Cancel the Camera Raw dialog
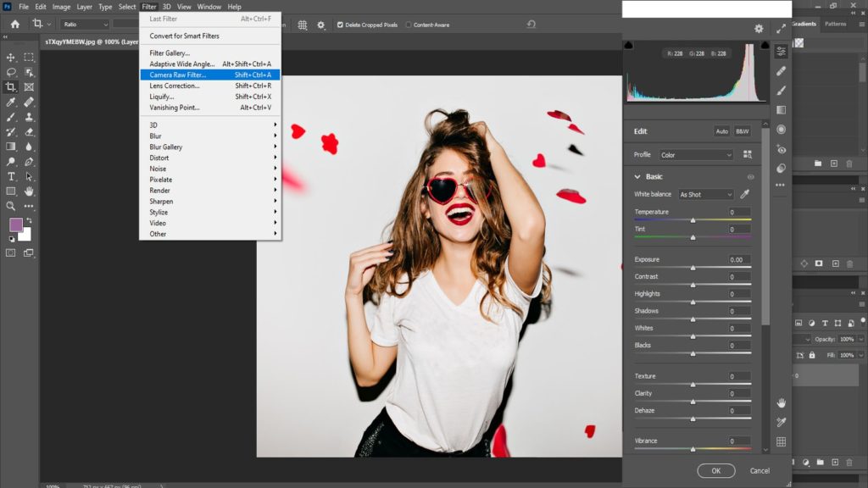This screenshot has height=488, width=868. click(759, 471)
